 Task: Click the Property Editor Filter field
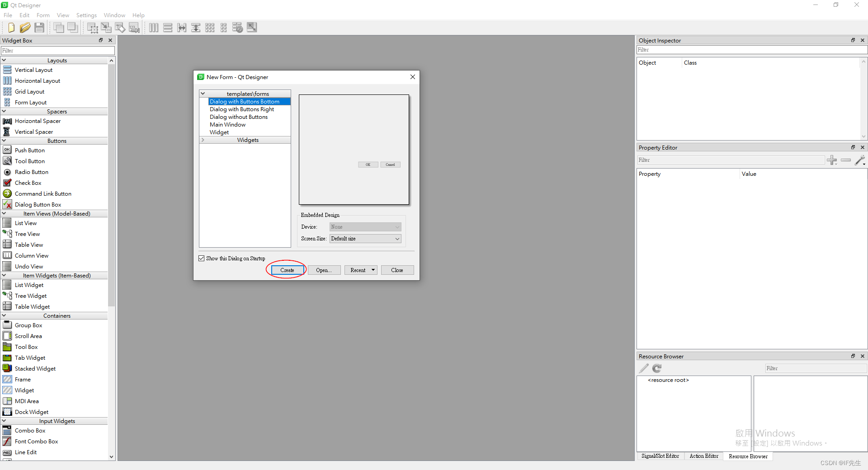(731, 160)
